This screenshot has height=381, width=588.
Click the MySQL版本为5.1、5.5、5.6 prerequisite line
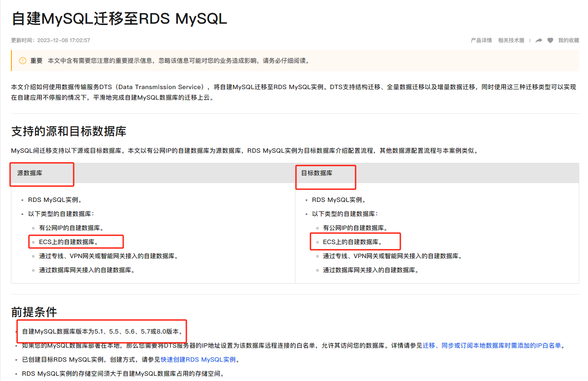click(103, 331)
